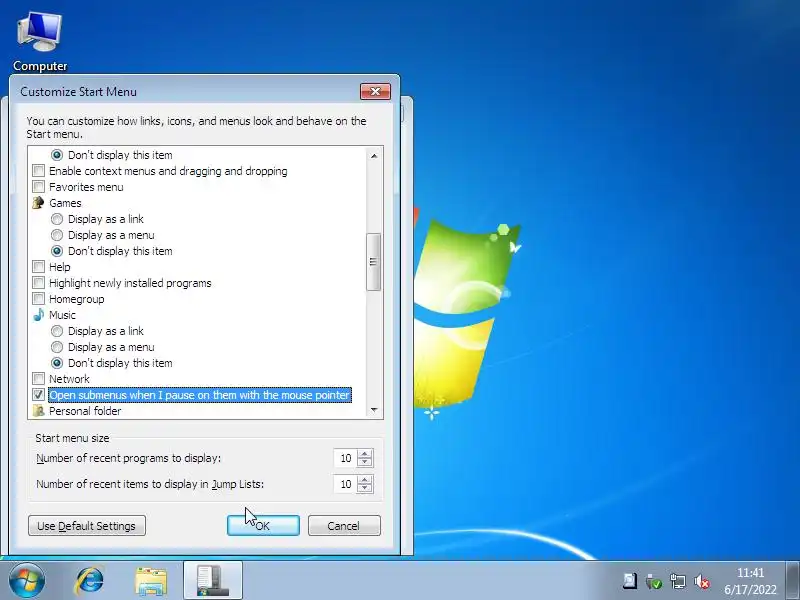This screenshot has height=600, width=800.
Task: Select Games Display as a link
Action: [x=57, y=219]
